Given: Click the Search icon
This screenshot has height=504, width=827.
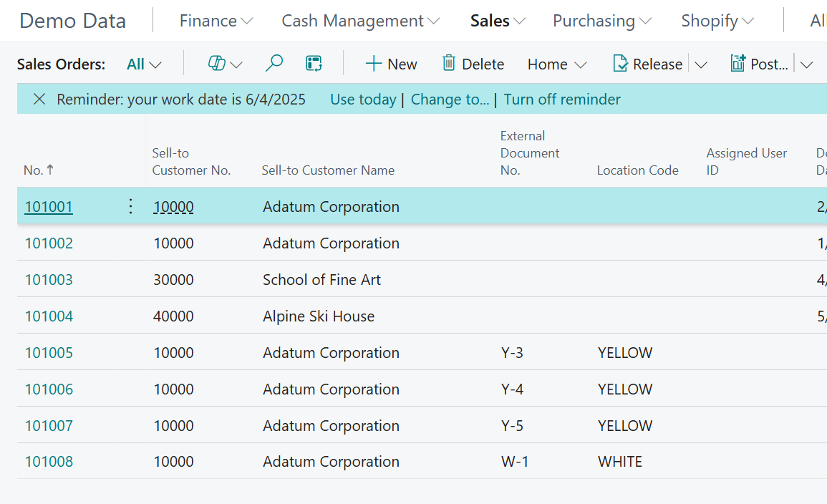Looking at the screenshot, I should [274, 64].
